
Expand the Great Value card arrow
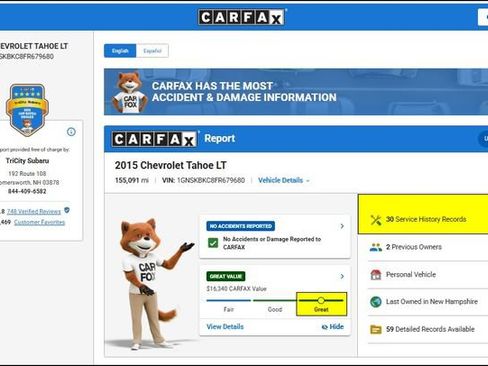342,276
